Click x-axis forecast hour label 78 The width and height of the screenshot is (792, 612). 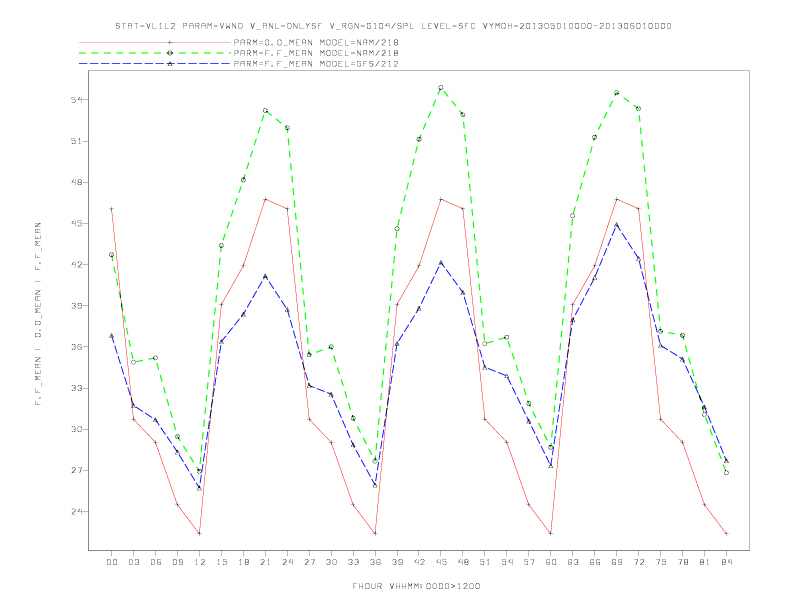tap(683, 562)
